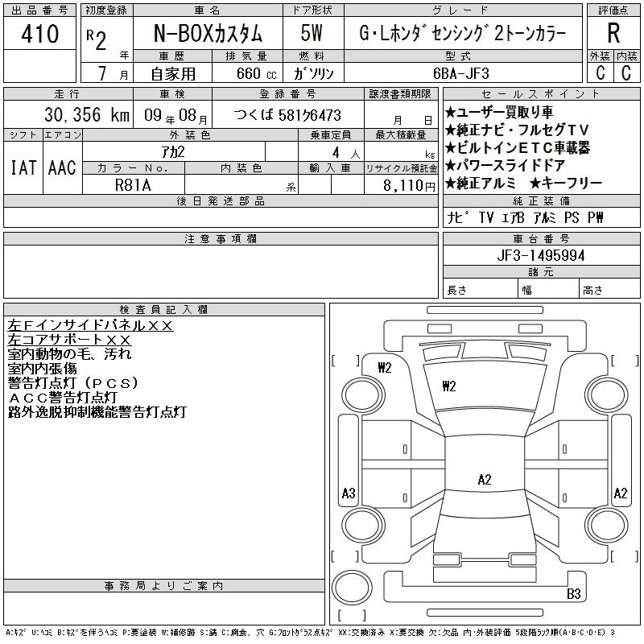644x644 pixels.
Task: Click the 検査員記入欄 section header
Action: (x=164, y=309)
